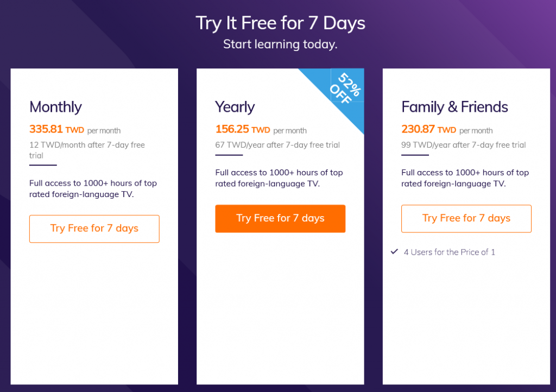Click the checkmark beside 4 Users for the Price of 1
The image size is (556, 392).
coord(394,252)
